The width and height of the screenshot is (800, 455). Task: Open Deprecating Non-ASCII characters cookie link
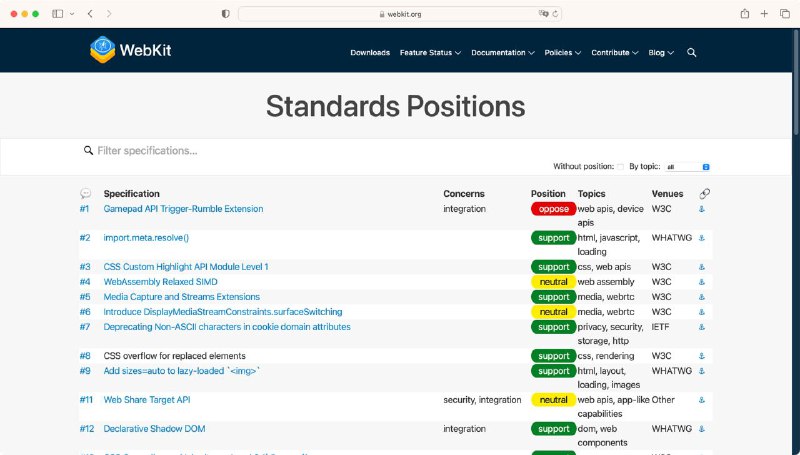coord(227,326)
